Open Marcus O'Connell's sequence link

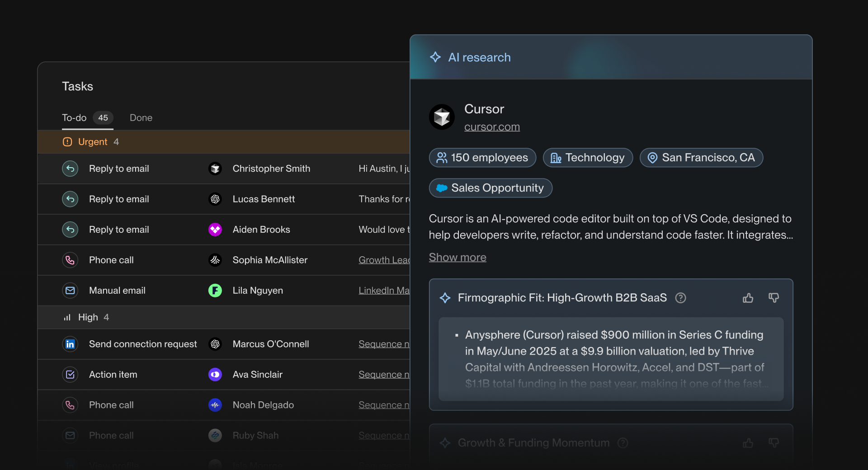[x=384, y=344]
